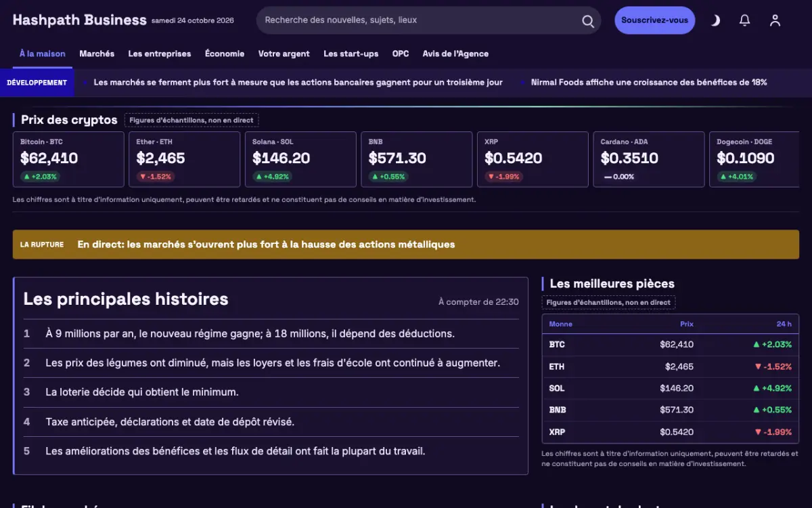The height and width of the screenshot is (508, 812).
Task: Open Avis de l'Agence section
Action: pyautogui.click(x=455, y=54)
